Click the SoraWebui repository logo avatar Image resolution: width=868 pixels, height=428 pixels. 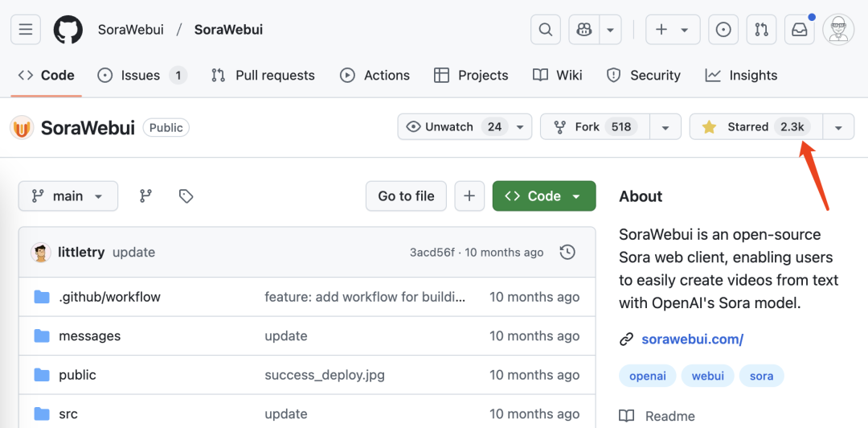click(23, 128)
